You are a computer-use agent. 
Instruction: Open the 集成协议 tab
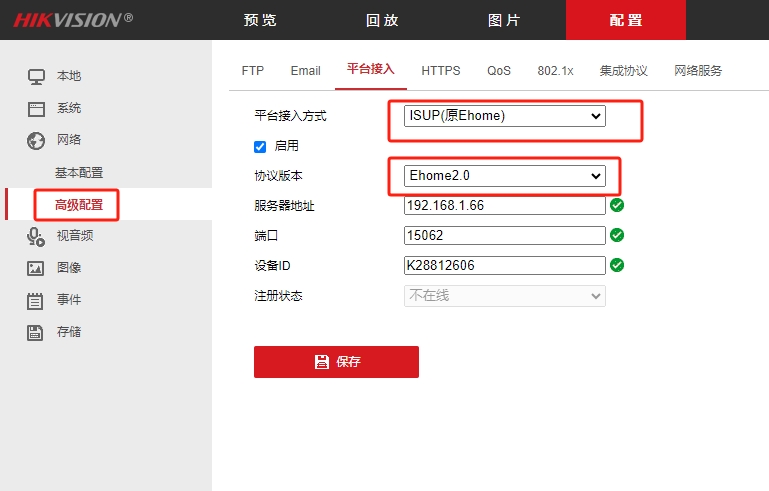623,71
